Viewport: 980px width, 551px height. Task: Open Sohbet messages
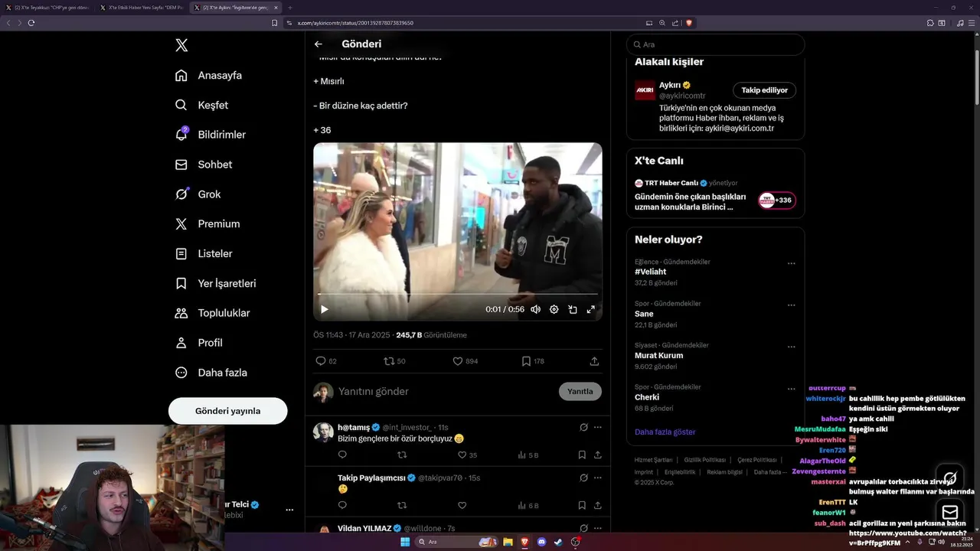[x=203, y=165]
